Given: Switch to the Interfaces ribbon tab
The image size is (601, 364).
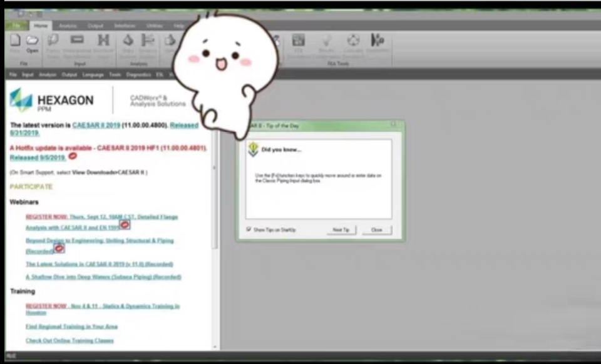Looking at the screenshot, I should coord(125,26).
